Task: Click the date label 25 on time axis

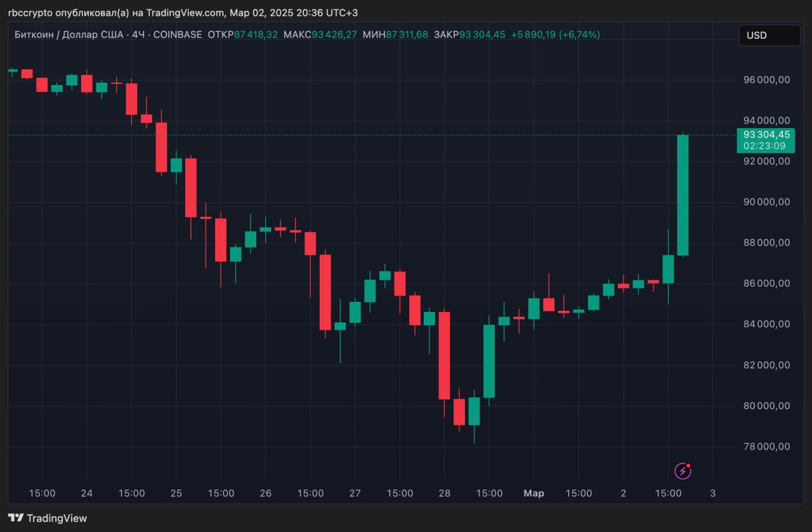Action: (176, 493)
